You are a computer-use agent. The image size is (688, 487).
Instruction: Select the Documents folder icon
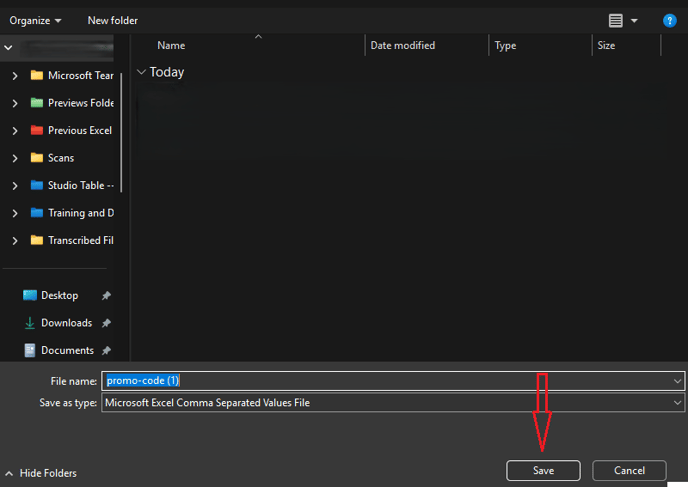pos(30,351)
